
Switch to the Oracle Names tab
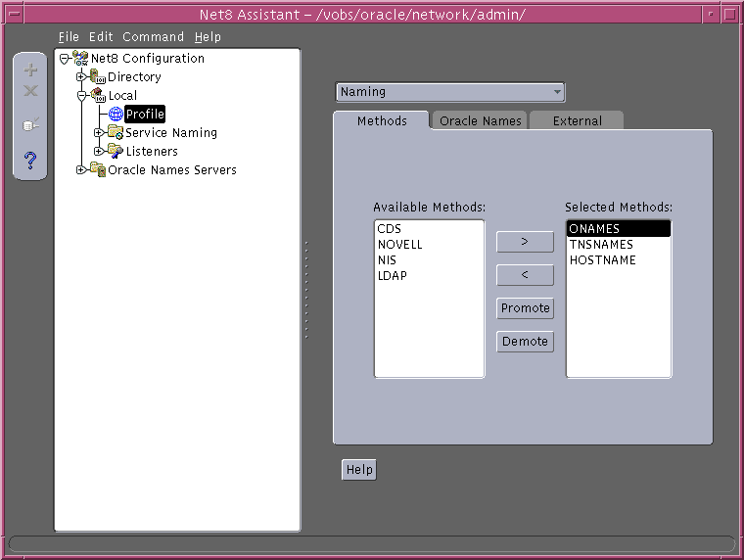point(480,120)
